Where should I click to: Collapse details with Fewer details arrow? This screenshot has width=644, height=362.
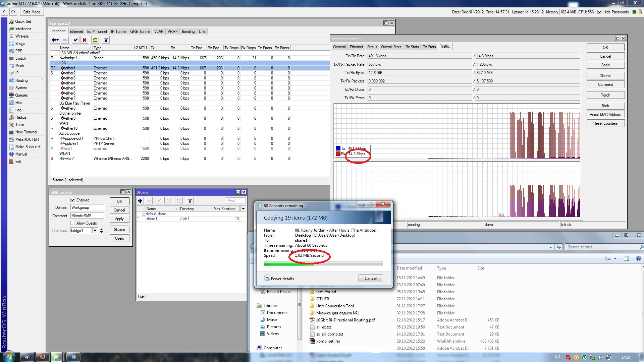coord(267,278)
